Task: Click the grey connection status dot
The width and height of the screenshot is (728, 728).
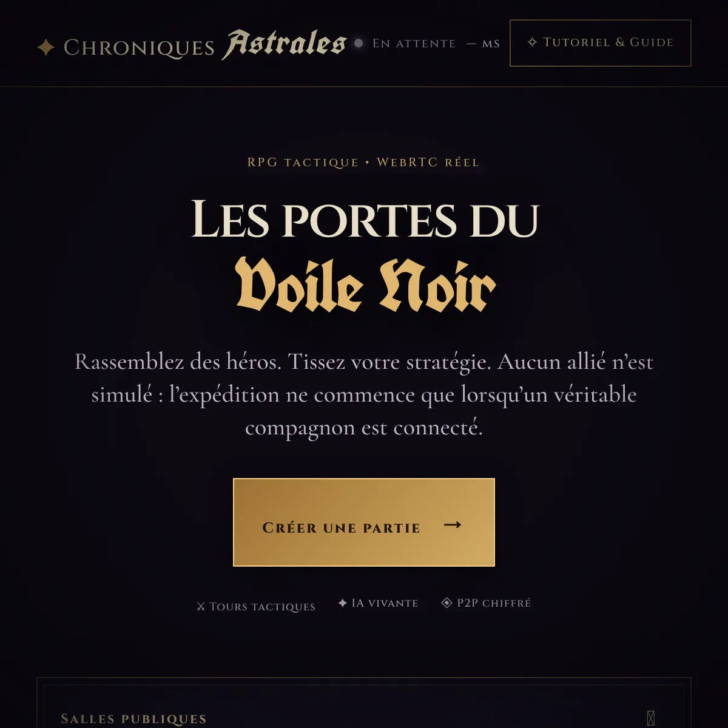Action: pyautogui.click(x=359, y=43)
